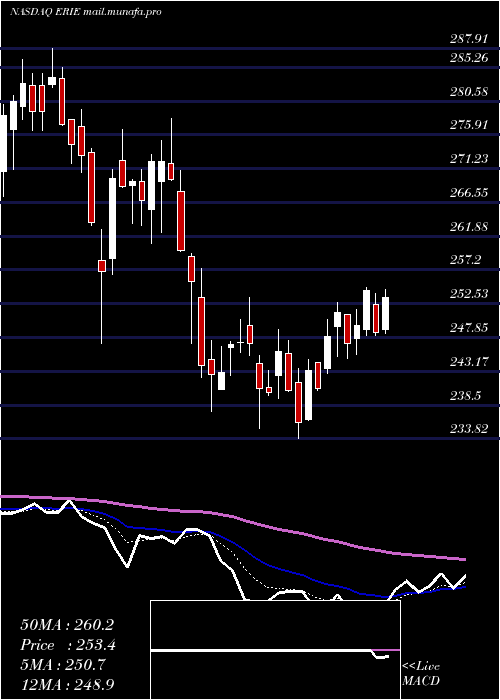
Task: Click the lowest red candle near 233.82
Action: (298, 402)
